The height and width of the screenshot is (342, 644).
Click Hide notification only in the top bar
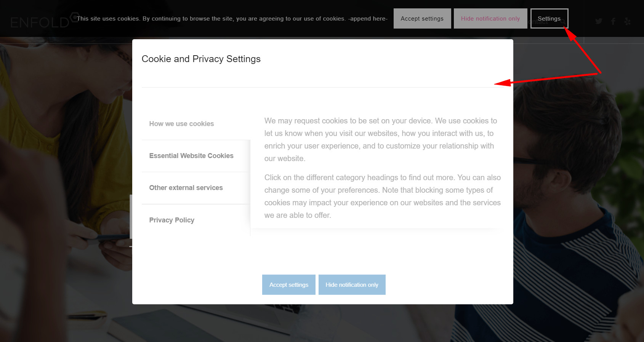tap(490, 19)
